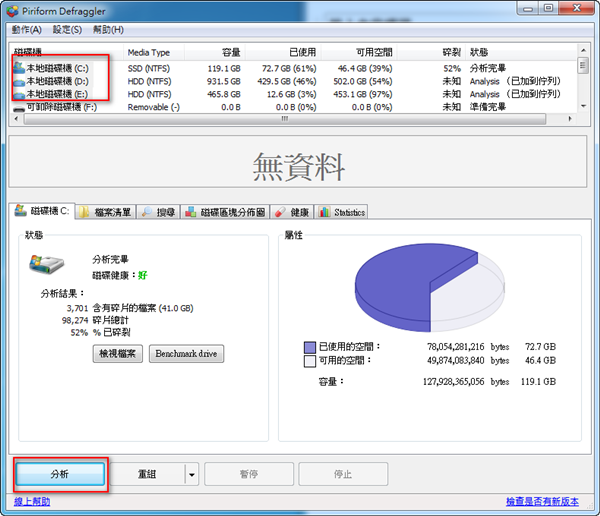The height and width of the screenshot is (516, 600).
Task: Click the SSD (NTFS) media type cell
Action: coord(149,69)
